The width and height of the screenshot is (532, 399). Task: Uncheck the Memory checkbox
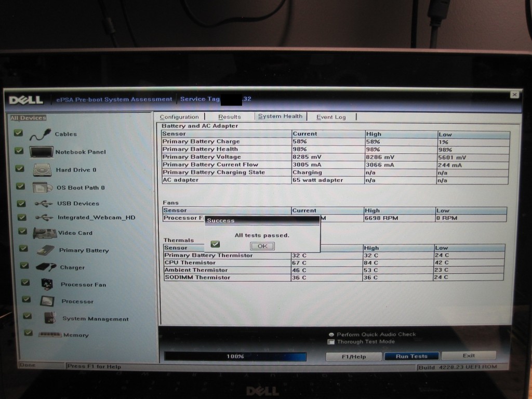pos(29,333)
